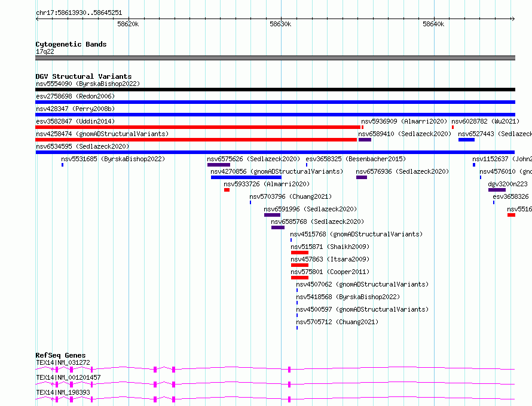Select the purple nsv6591996 variant bar
This screenshot has height=406, width=532.
pyautogui.click(x=272, y=215)
